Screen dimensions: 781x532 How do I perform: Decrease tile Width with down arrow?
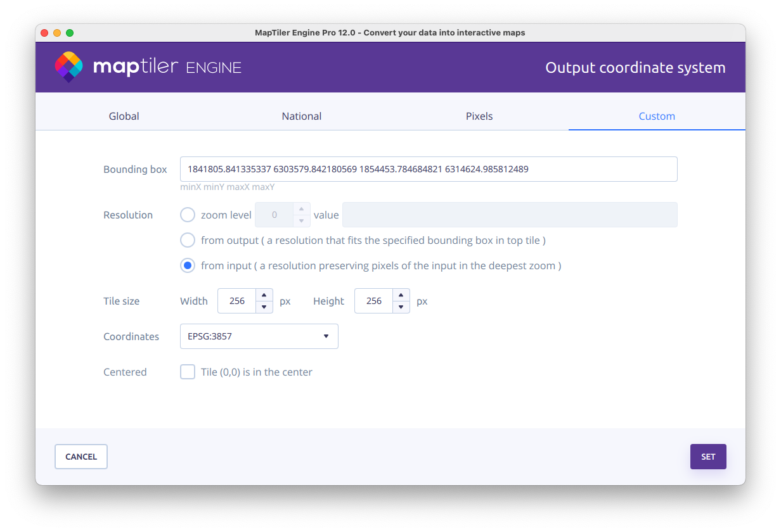264,307
